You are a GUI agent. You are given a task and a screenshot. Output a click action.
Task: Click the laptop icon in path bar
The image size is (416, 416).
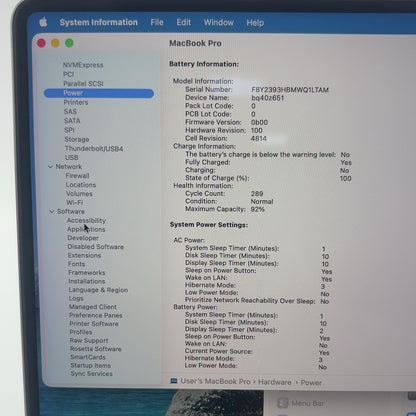(x=174, y=381)
